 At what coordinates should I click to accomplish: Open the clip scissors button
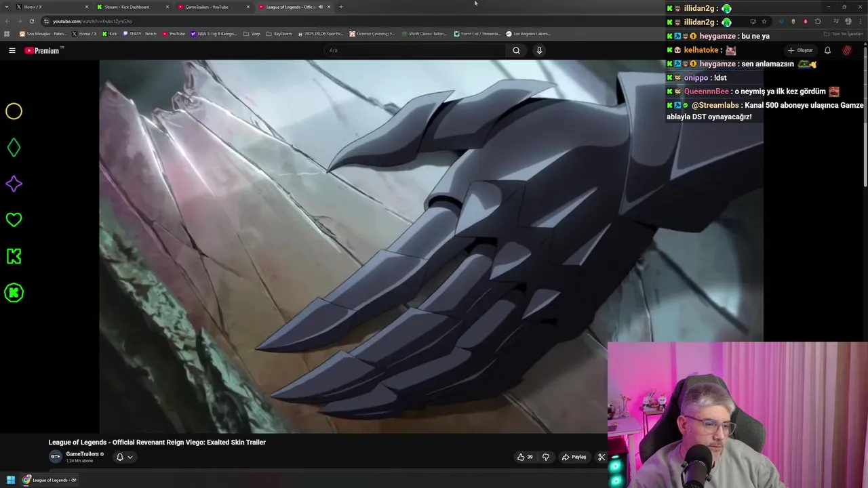point(601,457)
